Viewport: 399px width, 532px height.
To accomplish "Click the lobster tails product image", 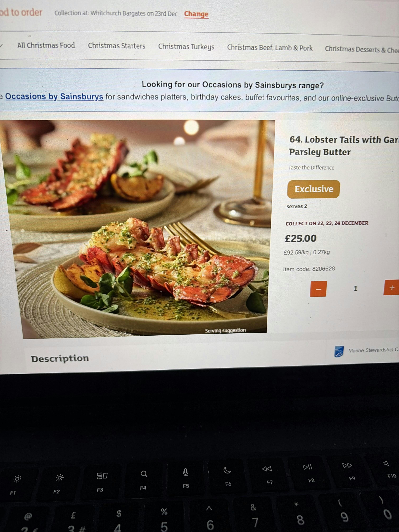I will click(138, 229).
